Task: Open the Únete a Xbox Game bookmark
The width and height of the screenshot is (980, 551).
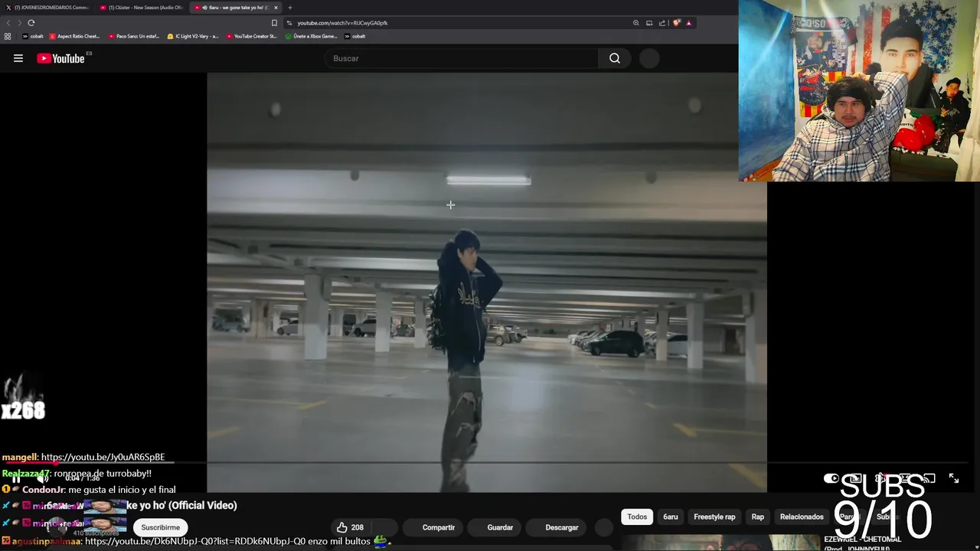Action: (311, 36)
